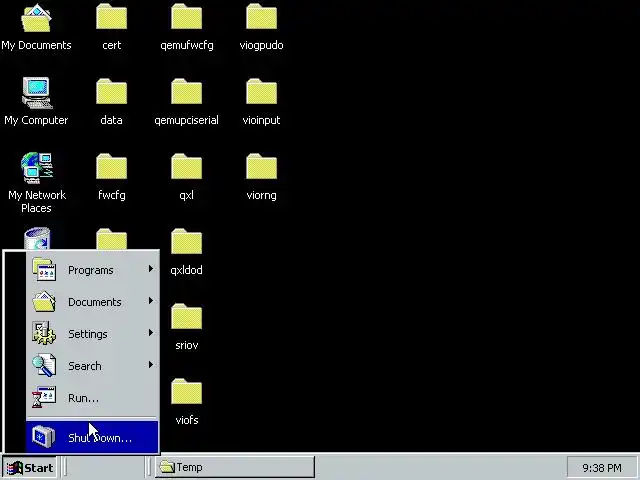Open Settings in the Start menu
This screenshot has height=480, width=640.
pyautogui.click(x=92, y=333)
